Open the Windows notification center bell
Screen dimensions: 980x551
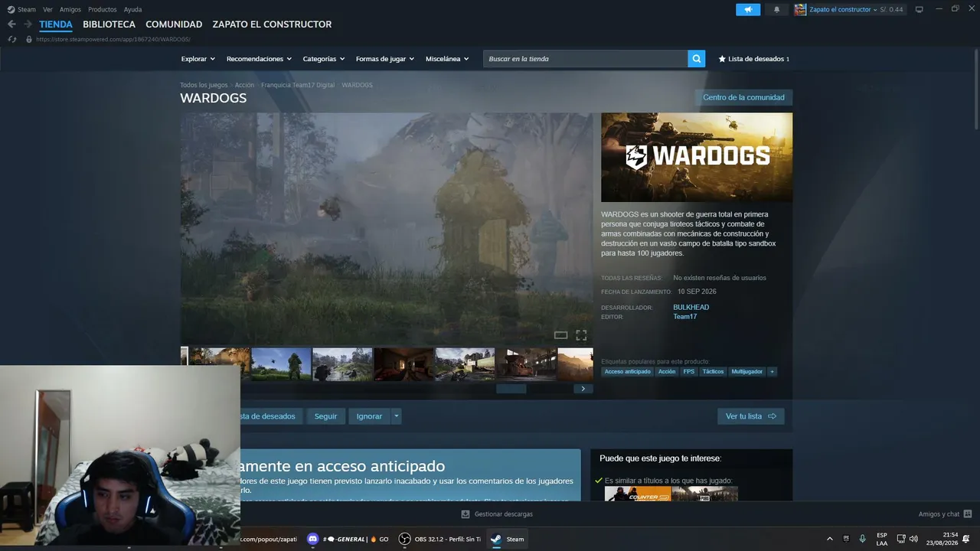tap(966, 539)
